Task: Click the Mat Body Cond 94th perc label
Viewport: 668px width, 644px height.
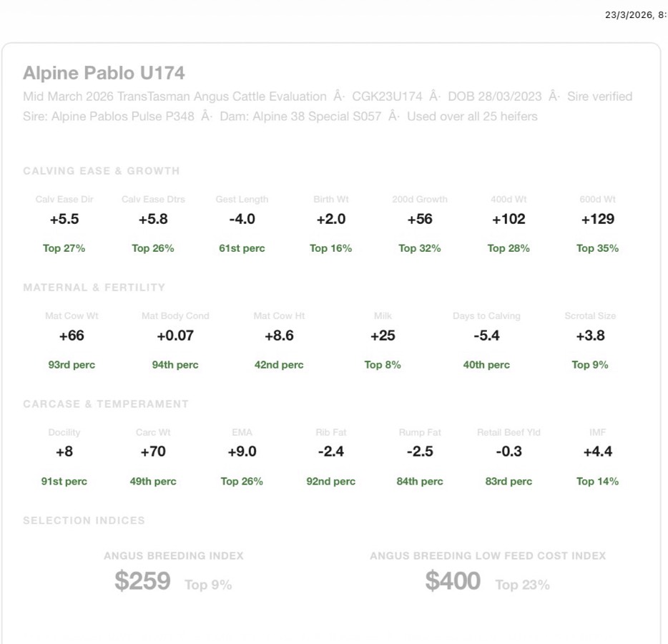Action: (175, 365)
